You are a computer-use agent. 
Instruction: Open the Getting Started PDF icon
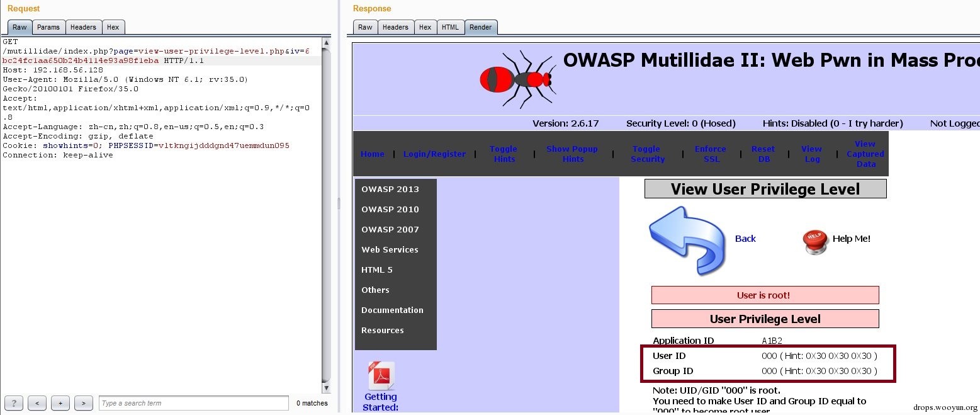(381, 376)
